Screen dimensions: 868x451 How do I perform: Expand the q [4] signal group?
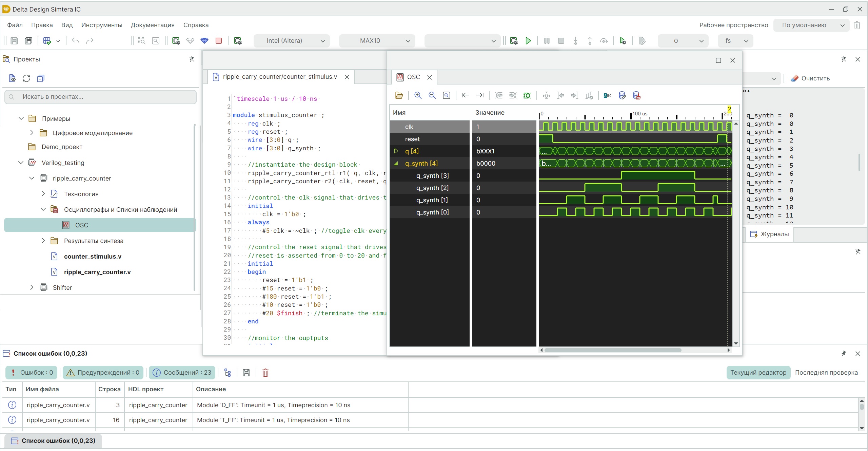[x=396, y=151]
